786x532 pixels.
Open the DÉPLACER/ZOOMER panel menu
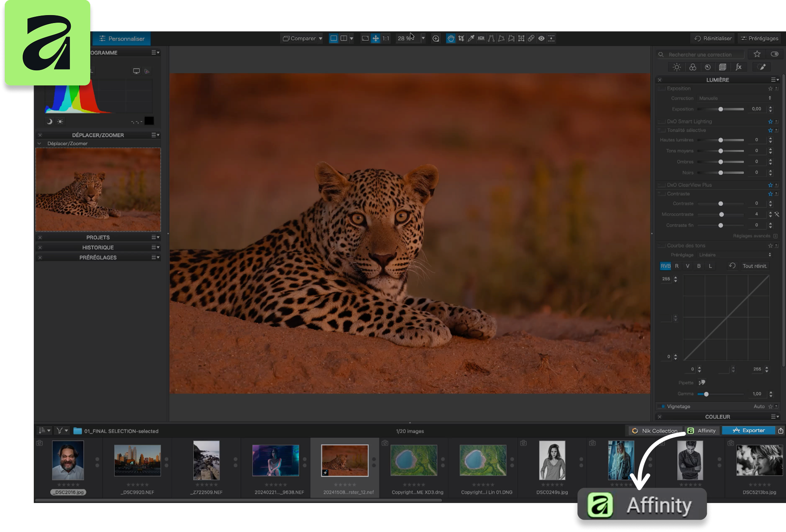coord(155,135)
